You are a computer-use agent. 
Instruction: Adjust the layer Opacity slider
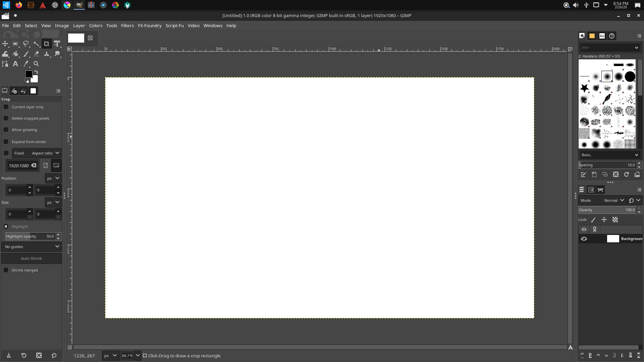607,210
